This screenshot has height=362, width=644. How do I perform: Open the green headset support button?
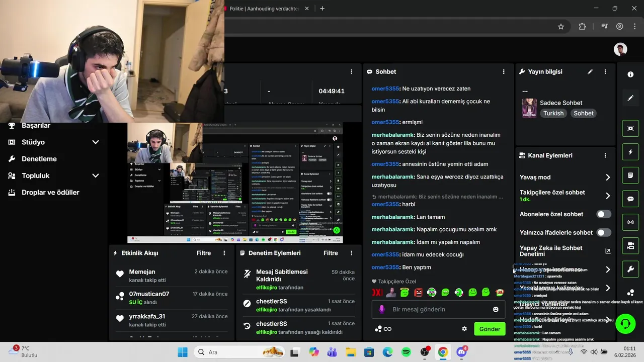[x=625, y=323]
